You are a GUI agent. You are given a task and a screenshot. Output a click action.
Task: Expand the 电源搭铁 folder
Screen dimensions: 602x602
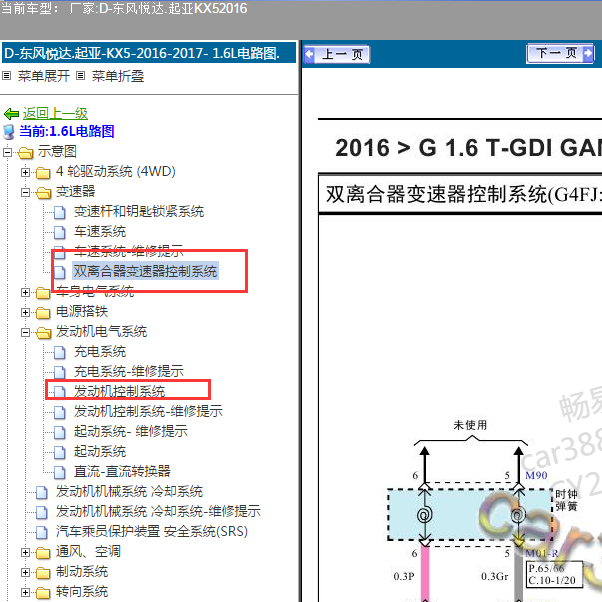25,313
